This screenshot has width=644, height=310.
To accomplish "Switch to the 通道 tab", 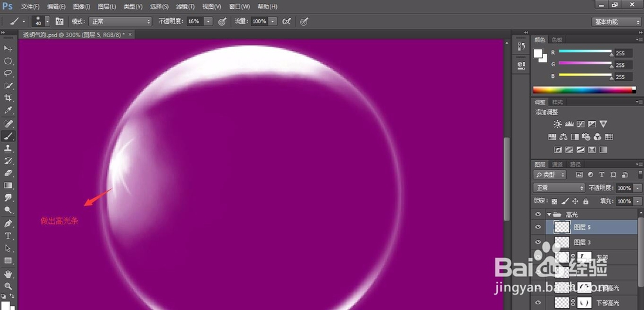I will [557, 164].
